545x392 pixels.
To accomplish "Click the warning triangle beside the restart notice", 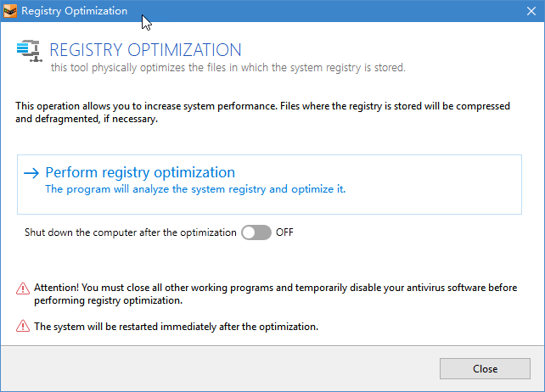I will pos(23,326).
